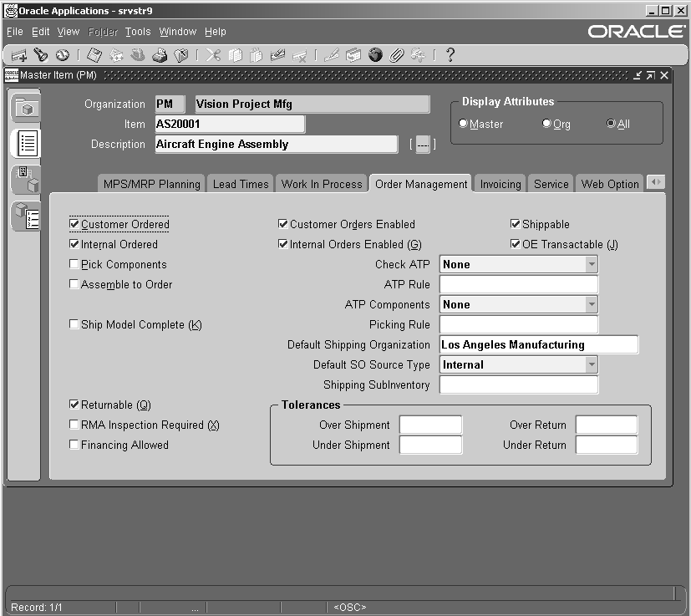
Task: Click the tab scroll arrows beside Web Option
Action: click(656, 182)
